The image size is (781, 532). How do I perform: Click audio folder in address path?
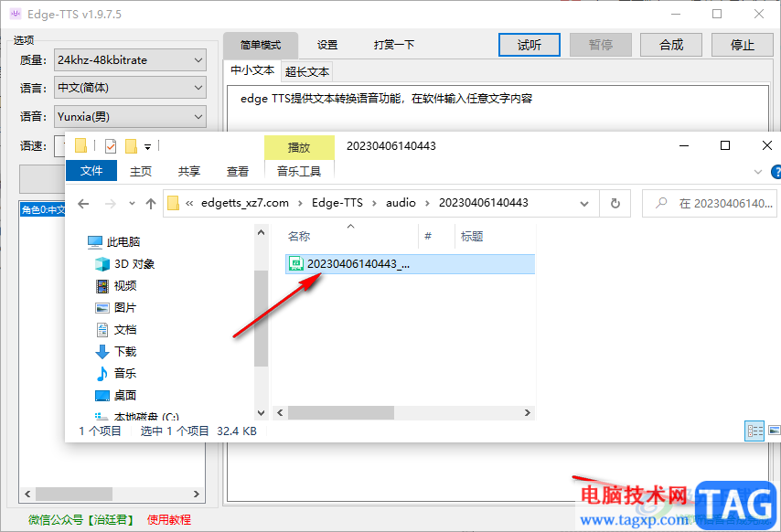pyautogui.click(x=401, y=203)
